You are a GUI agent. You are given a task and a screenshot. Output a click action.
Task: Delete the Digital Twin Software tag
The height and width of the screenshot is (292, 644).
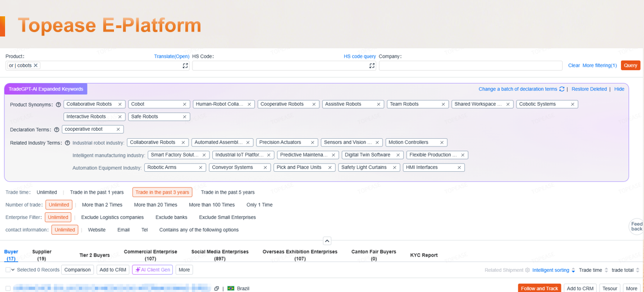[399, 155]
